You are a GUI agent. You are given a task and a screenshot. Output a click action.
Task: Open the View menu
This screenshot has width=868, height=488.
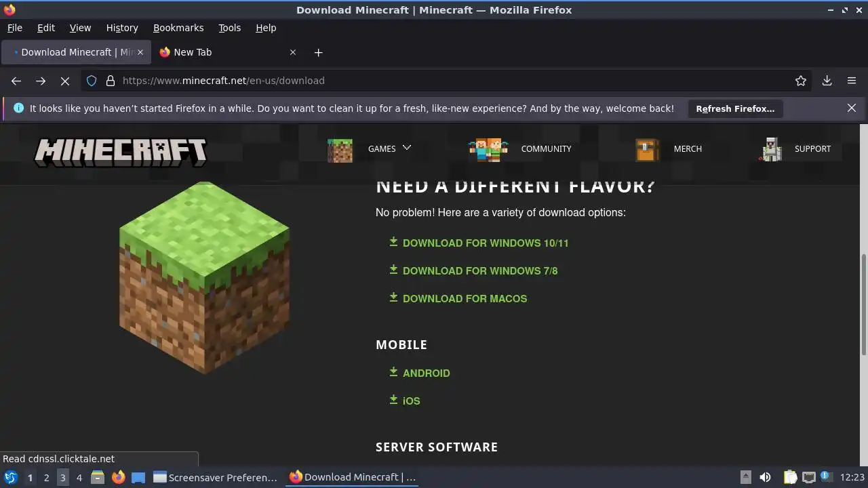[x=80, y=28]
